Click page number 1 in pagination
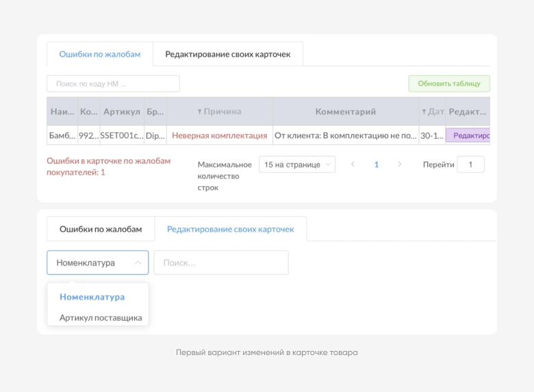Image resolution: width=534 pixels, height=392 pixels. tap(377, 164)
